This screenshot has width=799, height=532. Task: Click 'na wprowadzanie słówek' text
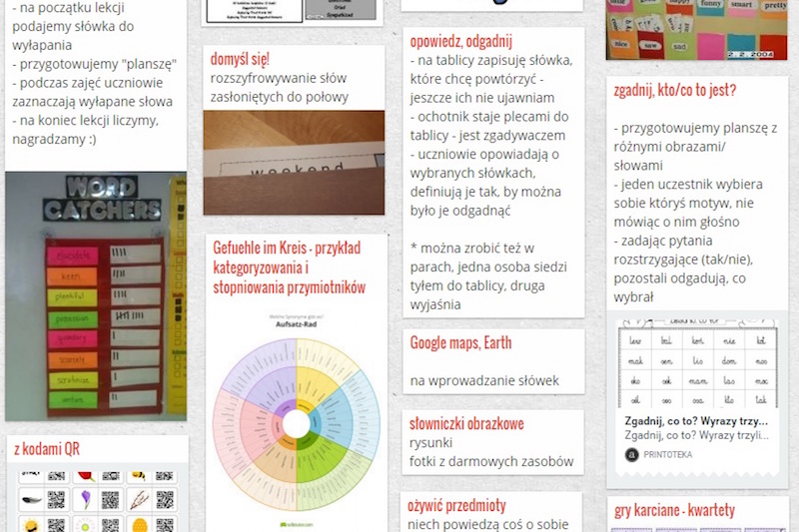click(484, 380)
